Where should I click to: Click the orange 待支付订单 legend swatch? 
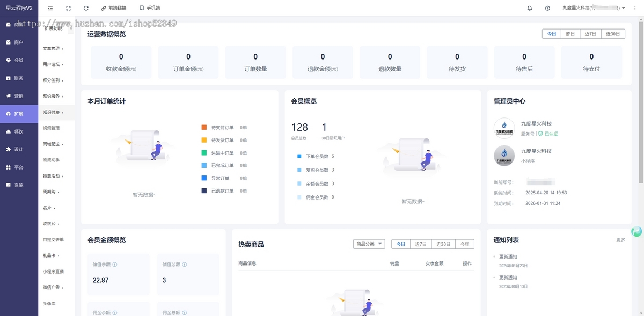click(204, 128)
